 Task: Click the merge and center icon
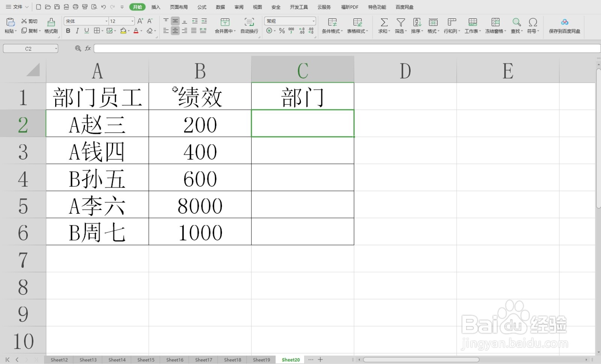tap(225, 22)
